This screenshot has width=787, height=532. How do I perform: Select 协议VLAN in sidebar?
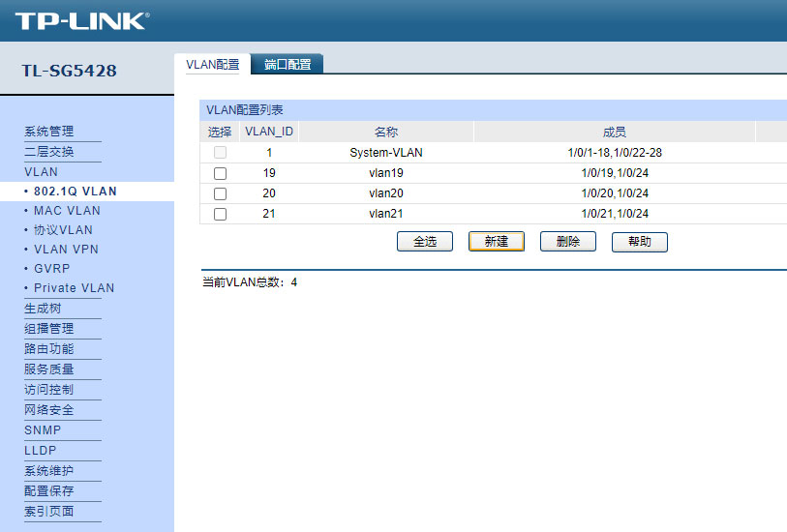pyautogui.click(x=63, y=230)
